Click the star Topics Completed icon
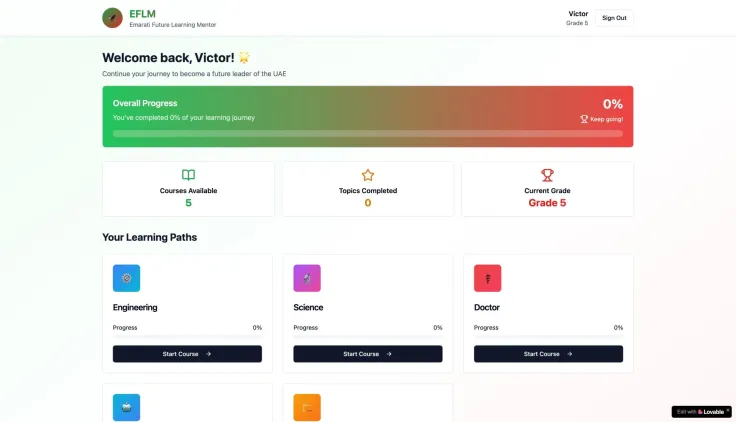Viewport: 736px width, 422px height. coord(368,175)
